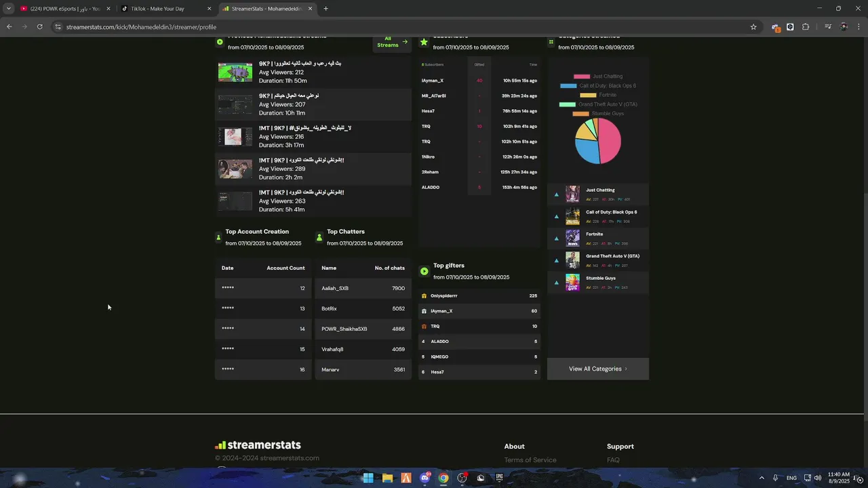Show hidden system tray icons chevron
The image size is (868, 488).
coord(762,478)
